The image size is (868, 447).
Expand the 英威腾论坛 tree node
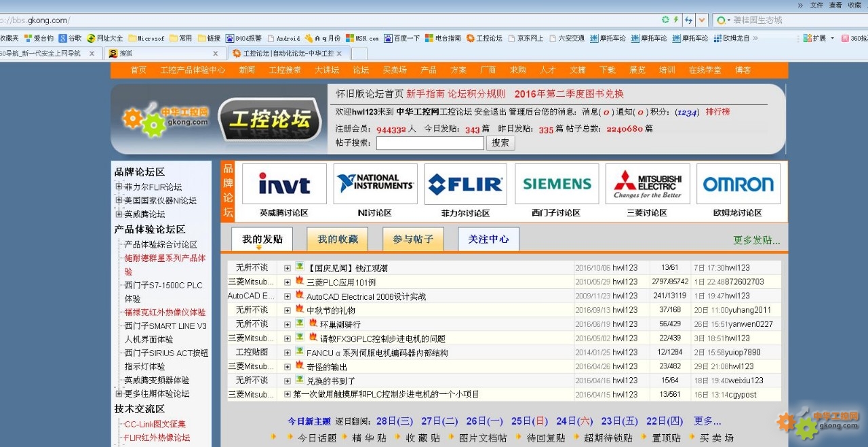119,214
